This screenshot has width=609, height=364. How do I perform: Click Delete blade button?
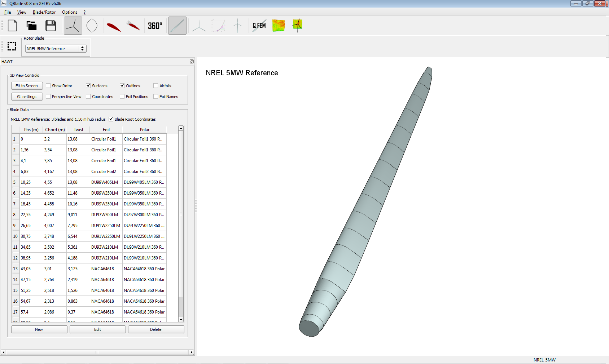click(x=156, y=329)
